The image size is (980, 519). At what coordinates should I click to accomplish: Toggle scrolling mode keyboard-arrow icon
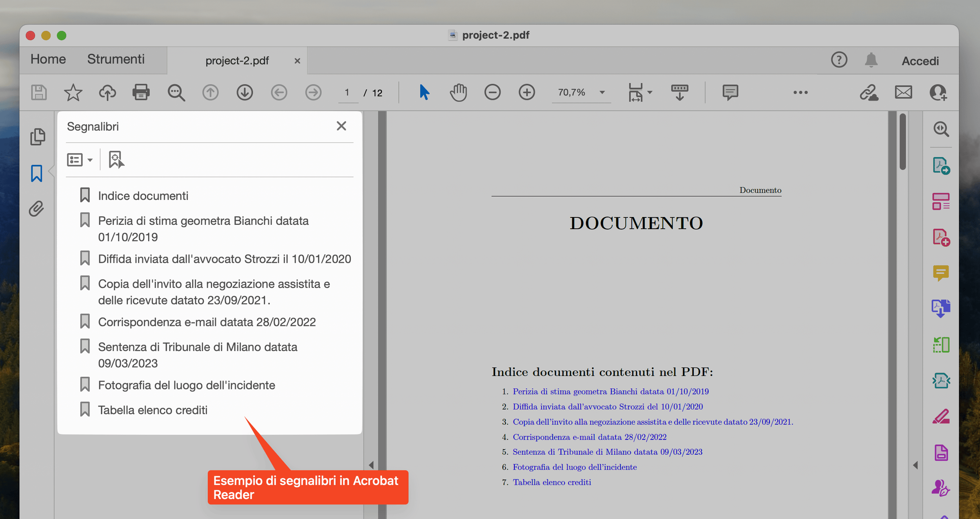tap(680, 92)
